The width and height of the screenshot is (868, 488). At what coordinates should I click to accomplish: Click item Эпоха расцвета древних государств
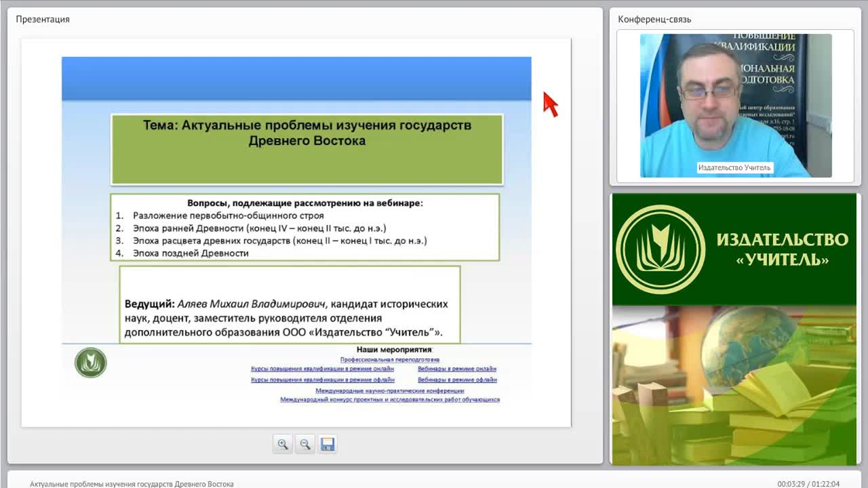pos(280,241)
